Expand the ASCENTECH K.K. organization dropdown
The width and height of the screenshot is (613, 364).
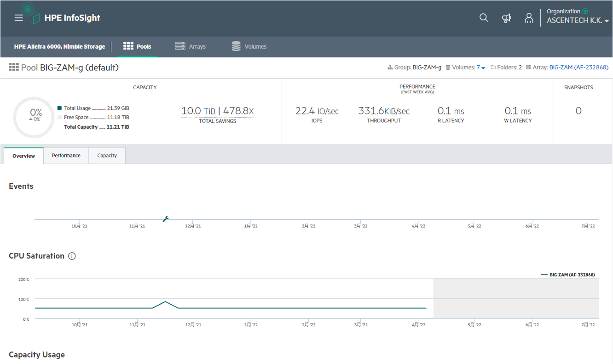tap(578, 21)
